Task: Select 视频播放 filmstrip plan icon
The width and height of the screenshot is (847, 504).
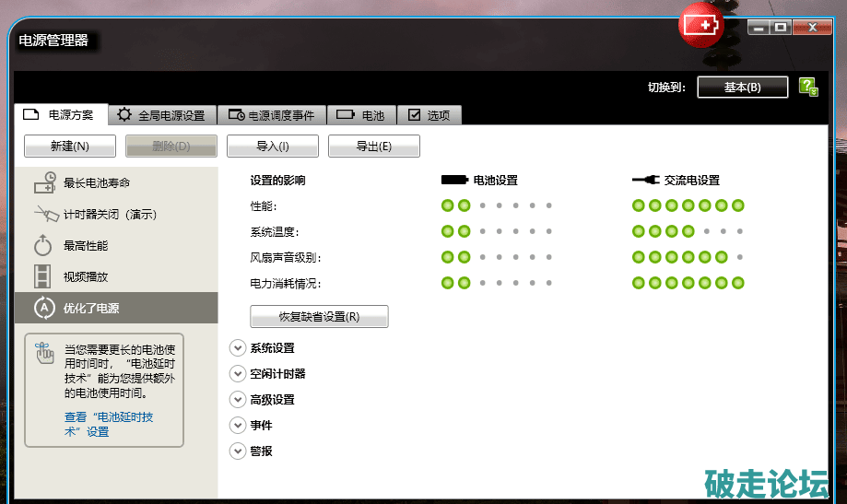Action: coord(43,276)
